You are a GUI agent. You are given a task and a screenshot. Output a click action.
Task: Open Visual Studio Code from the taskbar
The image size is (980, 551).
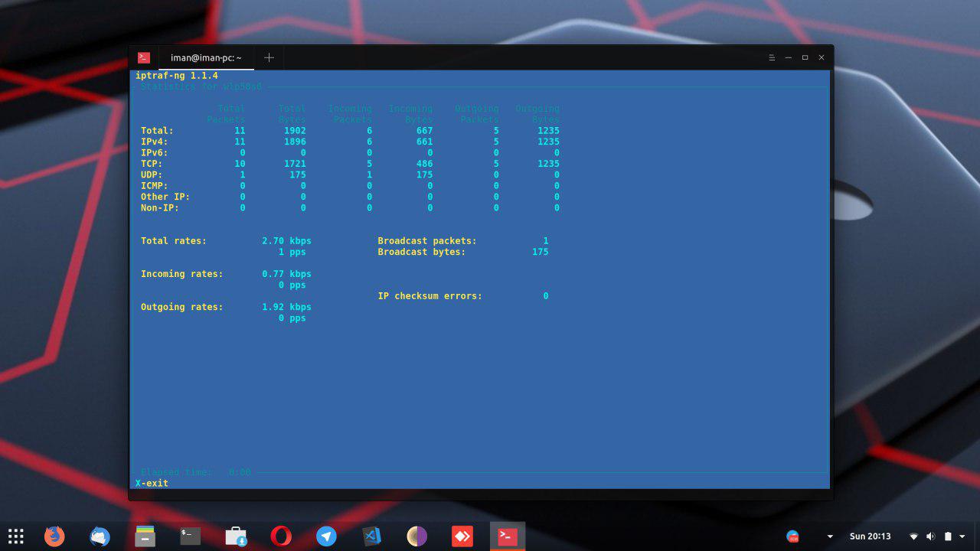(x=371, y=536)
